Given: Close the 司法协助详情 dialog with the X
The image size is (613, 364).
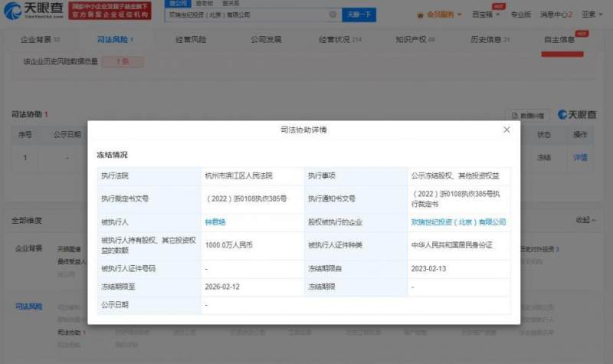Looking at the screenshot, I should (x=506, y=130).
